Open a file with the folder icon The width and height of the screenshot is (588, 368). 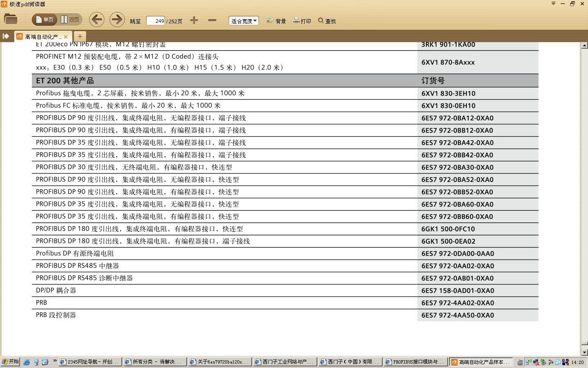click(11, 19)
